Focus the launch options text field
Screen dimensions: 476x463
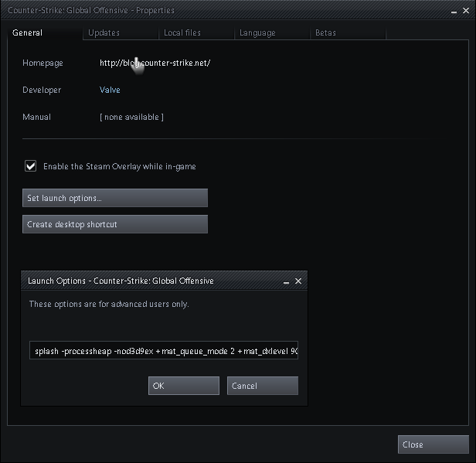[x=164, y=350]
